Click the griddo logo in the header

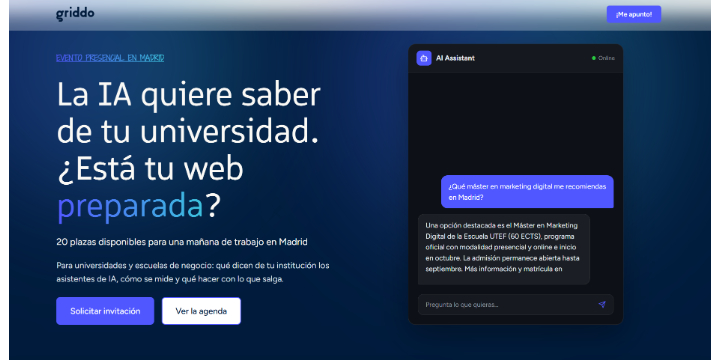(75, 14)
